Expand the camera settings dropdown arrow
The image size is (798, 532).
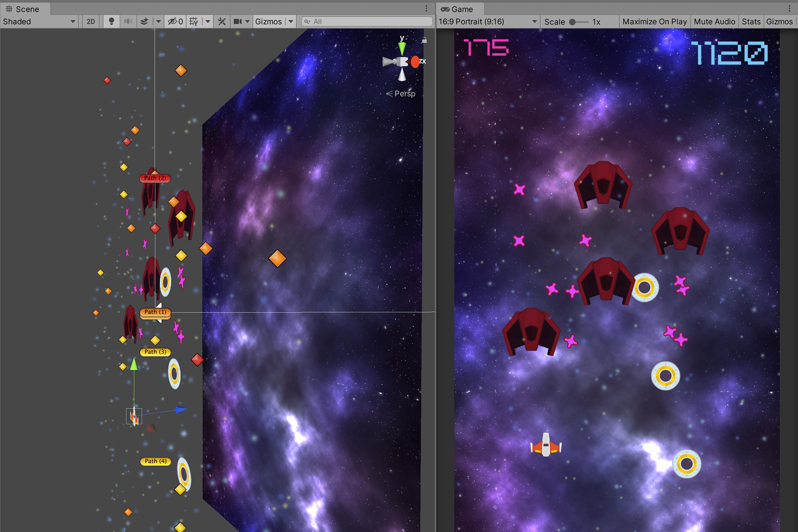tap(247, 21)
